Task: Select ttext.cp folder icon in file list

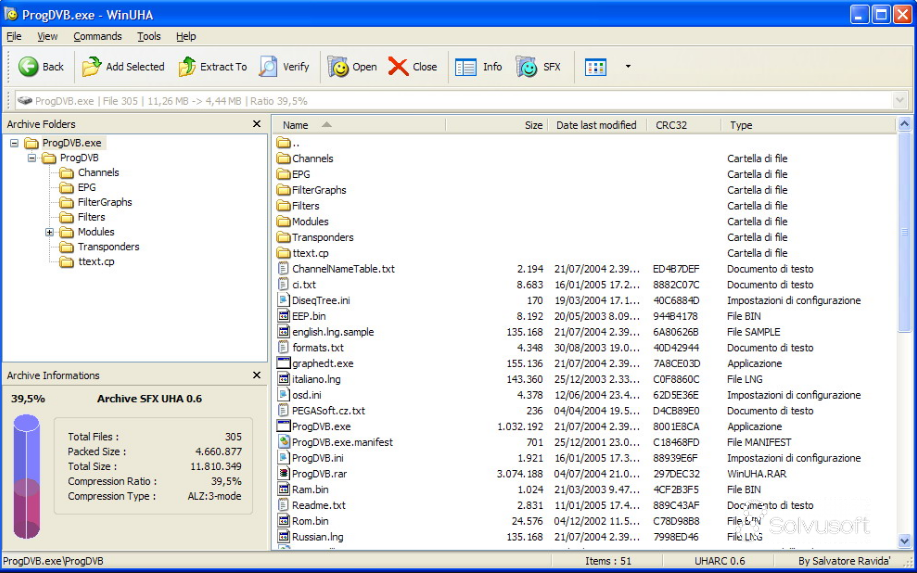Action: point(284,253)
